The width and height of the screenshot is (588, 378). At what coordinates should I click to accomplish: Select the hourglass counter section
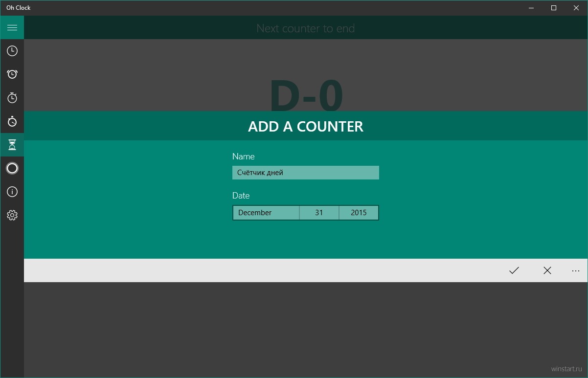(12, 145)
